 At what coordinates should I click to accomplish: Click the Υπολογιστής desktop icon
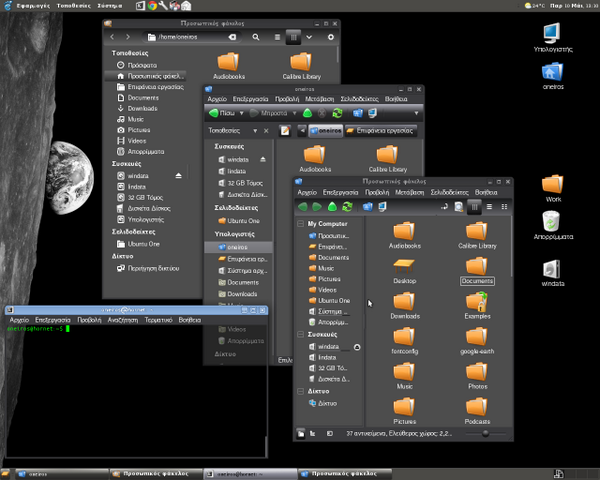tap(553, 38)
